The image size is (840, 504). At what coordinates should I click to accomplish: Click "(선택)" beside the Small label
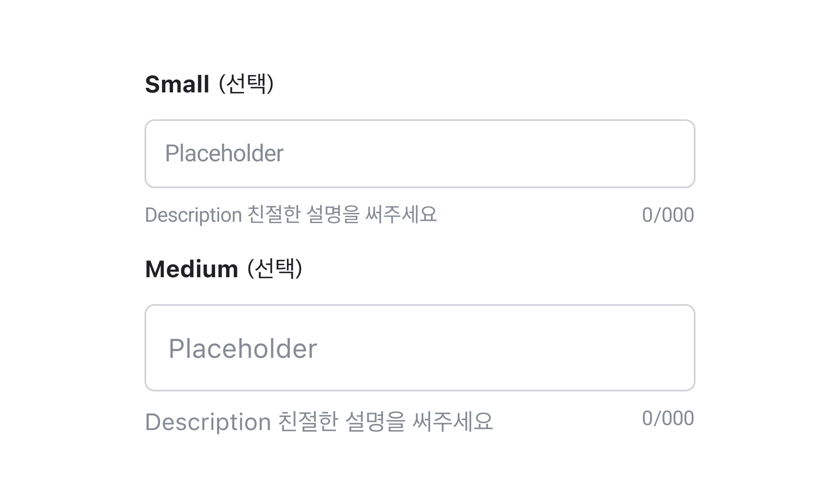247,84
